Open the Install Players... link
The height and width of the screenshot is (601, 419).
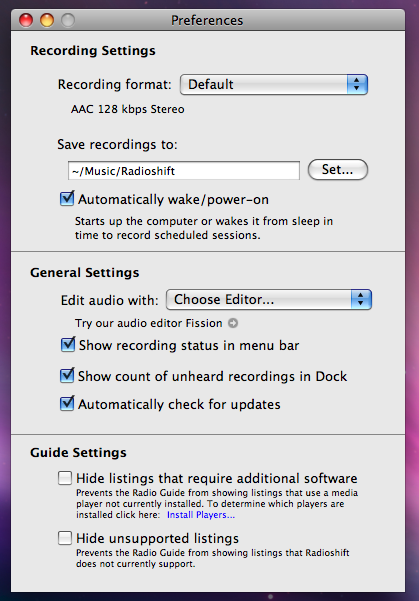[x=200, y=515]
